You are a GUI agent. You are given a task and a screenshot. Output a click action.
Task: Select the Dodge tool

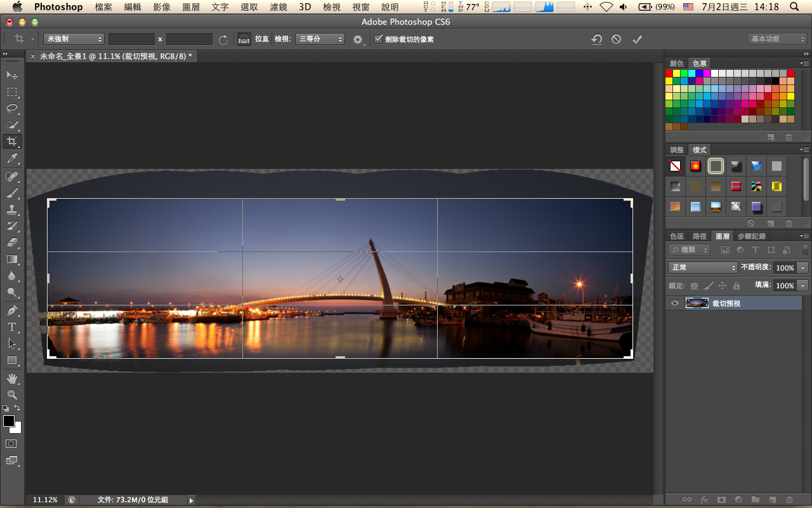pyautogui.click(x=12, y=292)
